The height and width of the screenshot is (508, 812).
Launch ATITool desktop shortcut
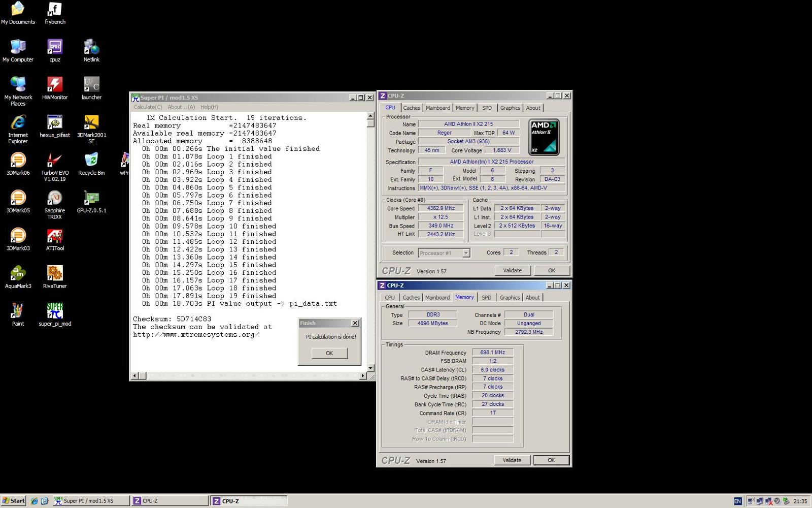55,240
